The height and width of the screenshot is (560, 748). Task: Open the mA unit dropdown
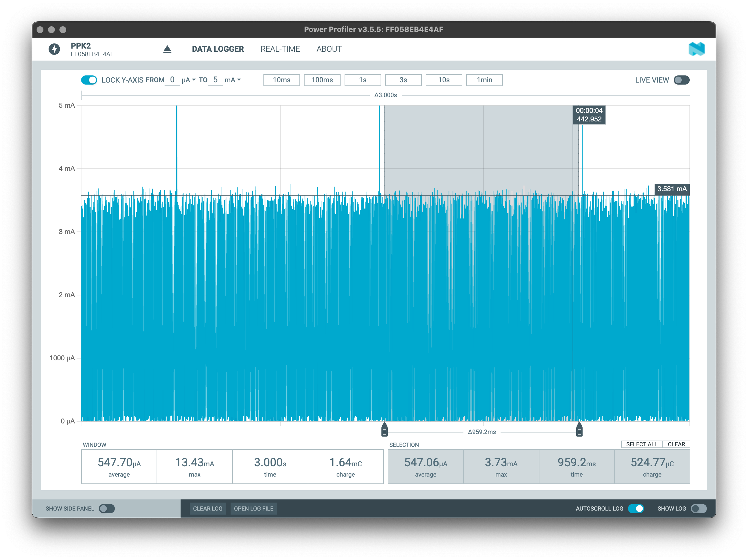233,80
